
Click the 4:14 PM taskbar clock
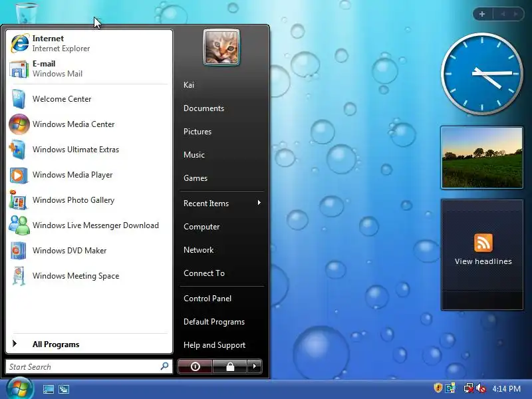[506, 388]
